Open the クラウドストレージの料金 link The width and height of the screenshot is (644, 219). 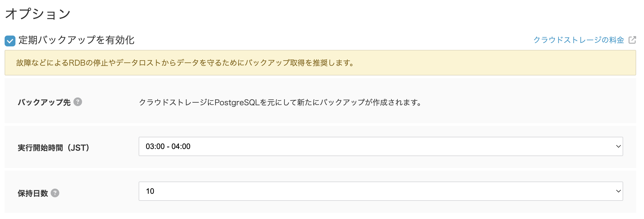pyautogui.click(x=578, y=40)
